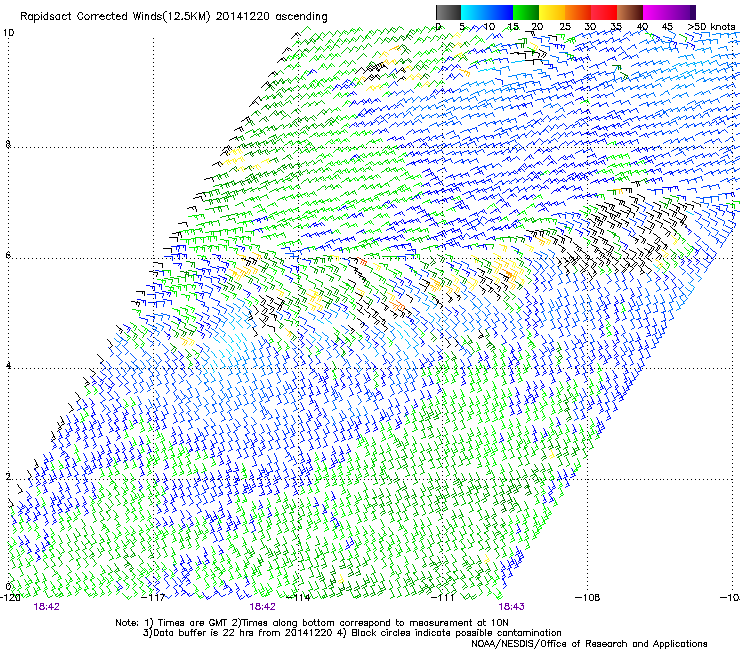This screenshot has width=740, height=650.
Task: Pick the yellow 20-25 knots legend swatch
Action: click(x=552, y=12)
